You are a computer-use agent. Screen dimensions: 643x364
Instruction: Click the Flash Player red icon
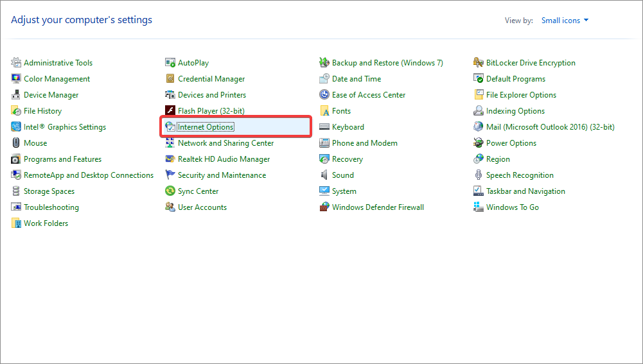click(x=170, y=110)
